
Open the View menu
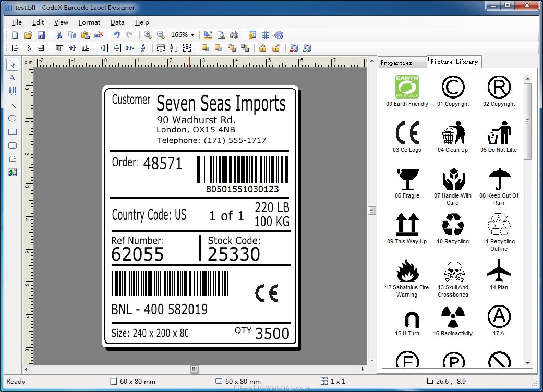coord(61,22)
